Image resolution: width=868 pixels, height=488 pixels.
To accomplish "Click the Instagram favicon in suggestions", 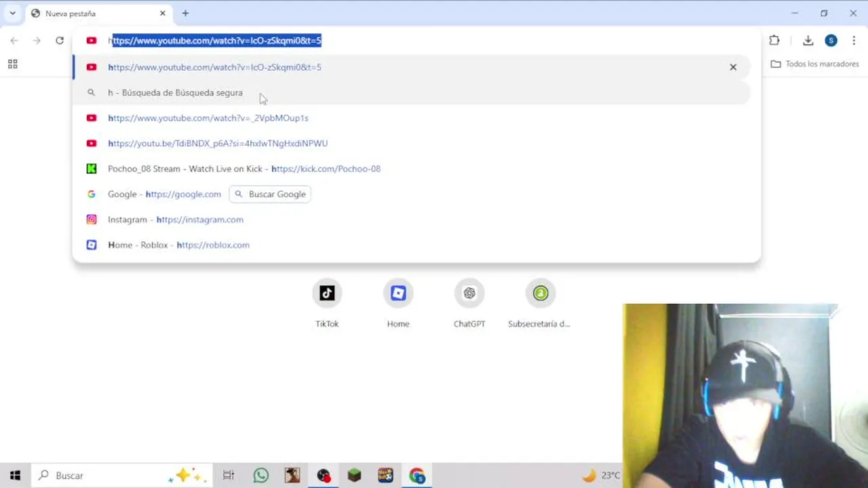I will (x=92, y=220).
